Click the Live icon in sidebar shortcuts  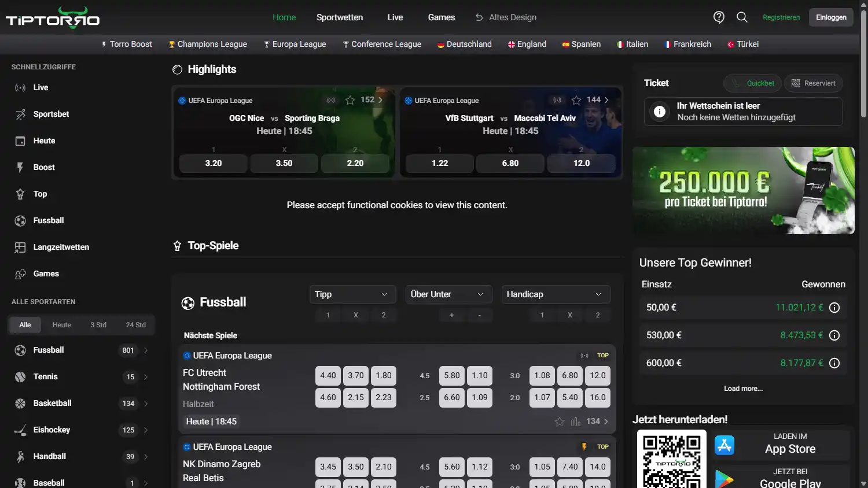tap(20, 88)
